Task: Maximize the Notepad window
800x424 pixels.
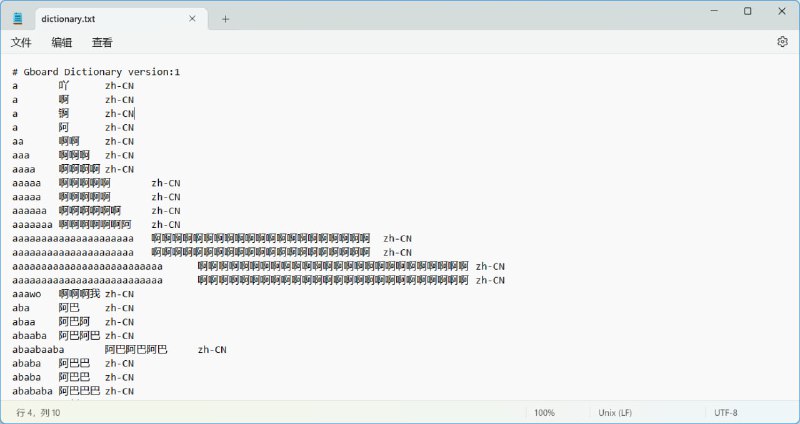Action: click(747, 11)
